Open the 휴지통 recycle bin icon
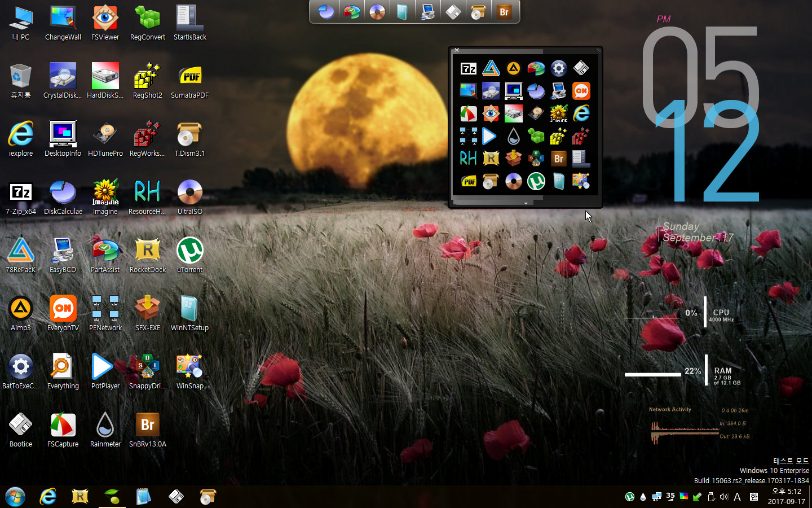 [x=21, y=81]
